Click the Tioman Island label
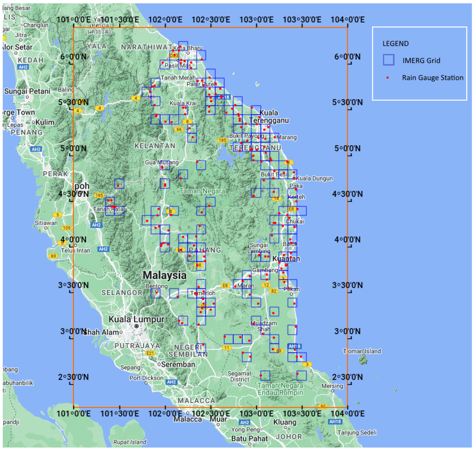Image resolution: width=476 pixels, height=451 pixels. click(362, 351)
